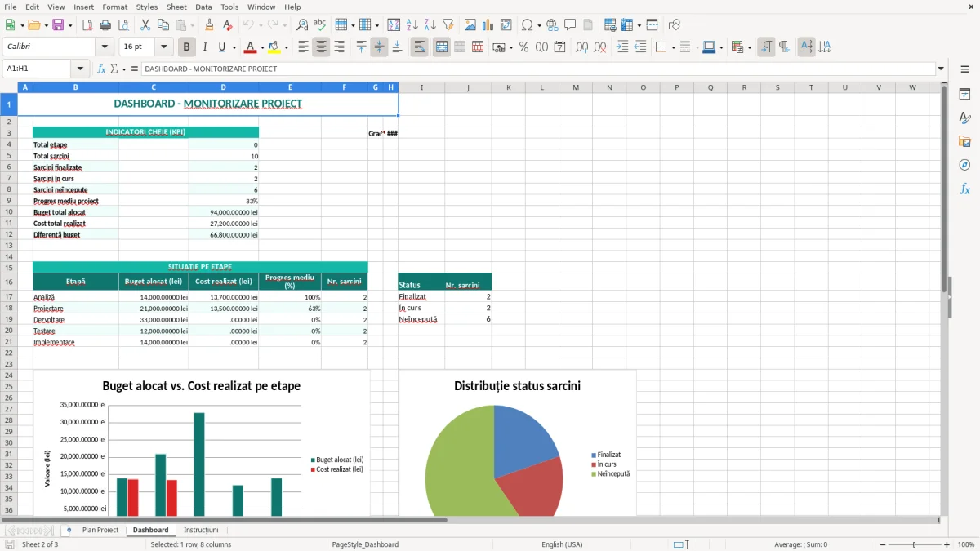The image size is (980, 551).
Task: Open the Font Name dropdown
Action: 104,47
